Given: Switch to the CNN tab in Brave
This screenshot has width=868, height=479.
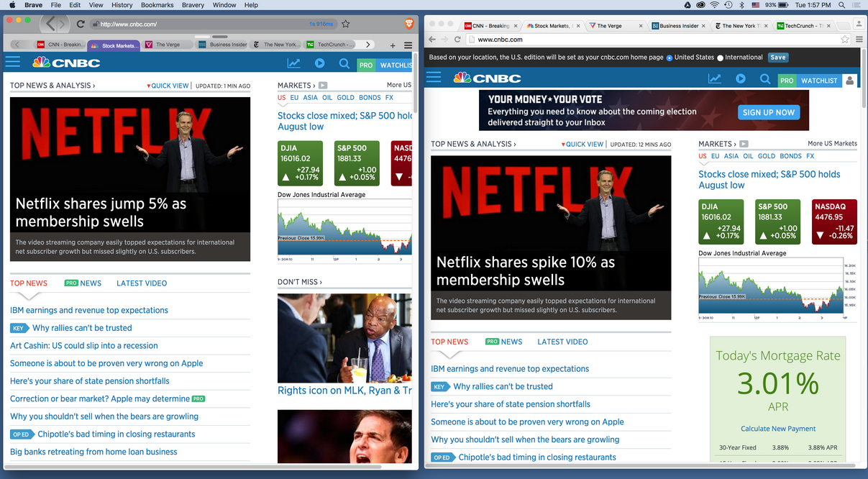Looking at the screenshot, I should click(60, 45).
